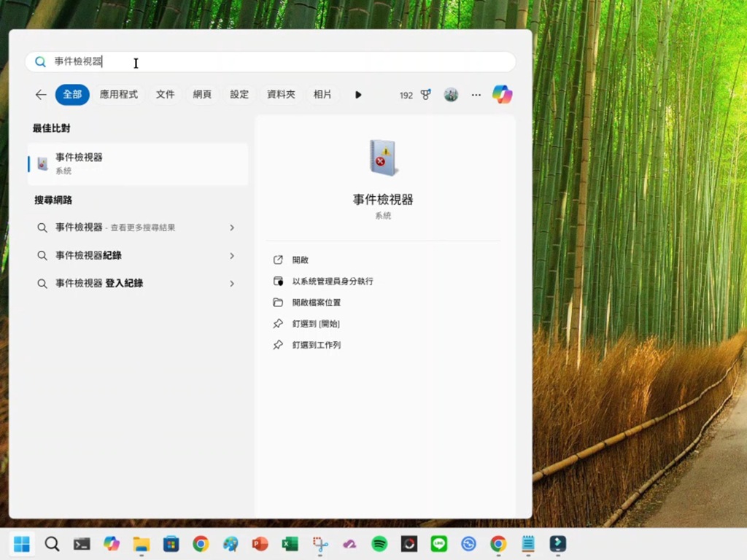Expand the 事件檢視器 web search result chevron

click(232, 227)
